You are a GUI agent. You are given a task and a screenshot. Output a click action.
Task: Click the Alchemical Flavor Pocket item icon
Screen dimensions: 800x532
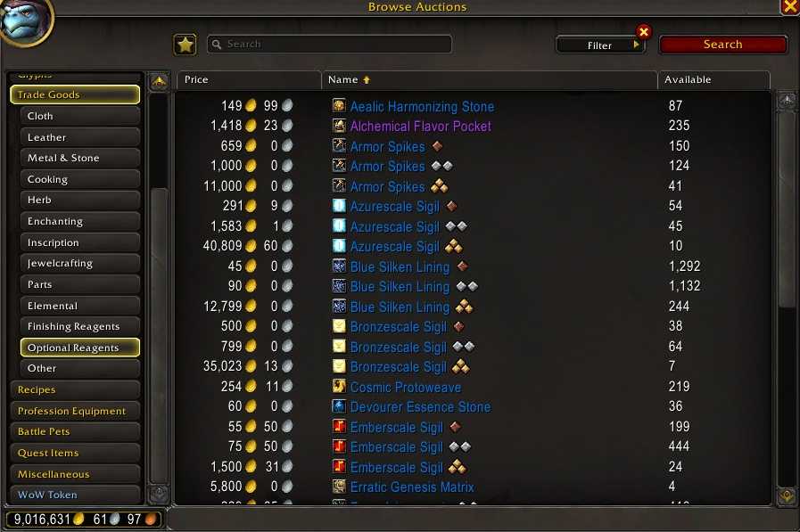click(x=339, y=126)
